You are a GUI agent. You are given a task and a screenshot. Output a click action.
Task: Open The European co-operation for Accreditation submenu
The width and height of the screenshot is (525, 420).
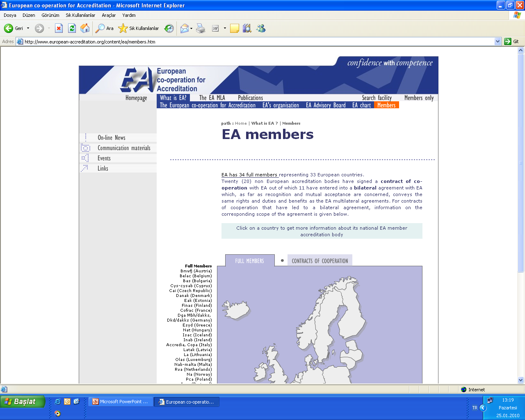click(x=208, y=105)
